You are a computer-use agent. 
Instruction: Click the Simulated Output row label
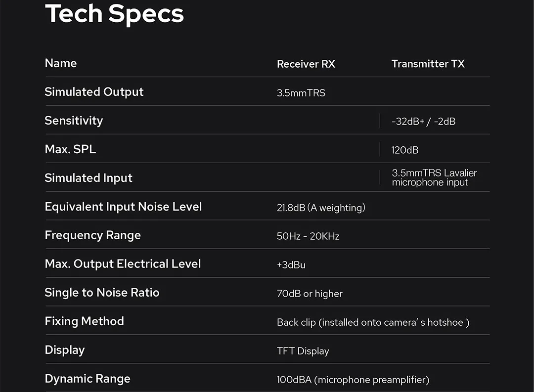94,92
